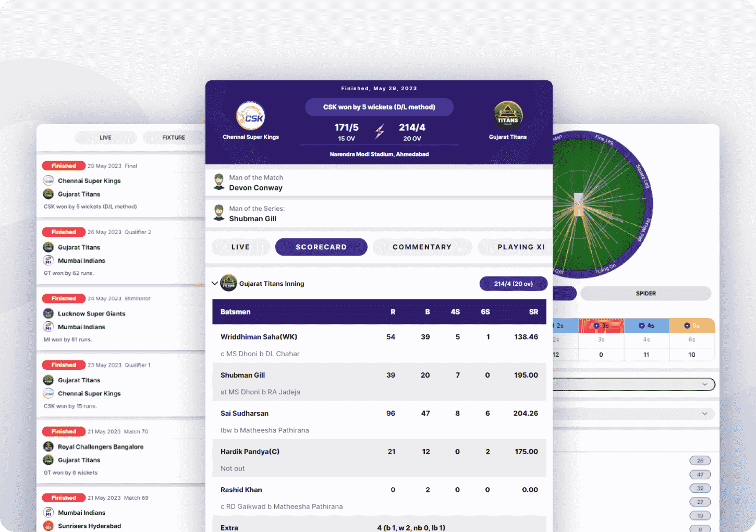
Task: Click Gujarat Titans icon in Qualifier 1 match
Action: (x=48, y=380)
